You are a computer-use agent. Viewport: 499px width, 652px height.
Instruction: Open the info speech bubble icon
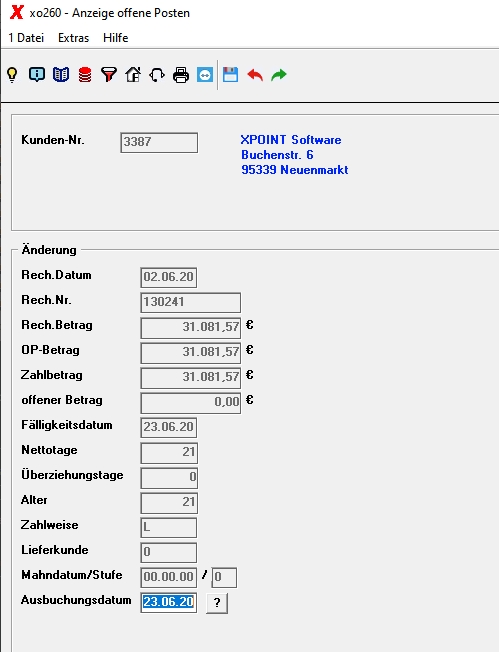pyautogui.click(x=37, y=75)
